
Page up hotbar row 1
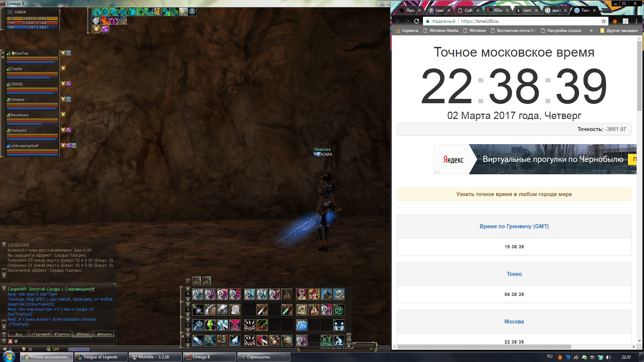[188, 335]
